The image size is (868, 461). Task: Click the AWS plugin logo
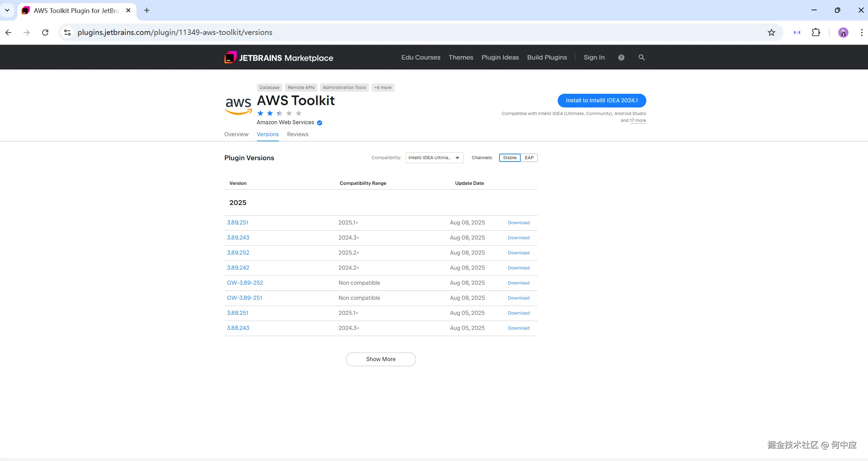tap(238, 105)
